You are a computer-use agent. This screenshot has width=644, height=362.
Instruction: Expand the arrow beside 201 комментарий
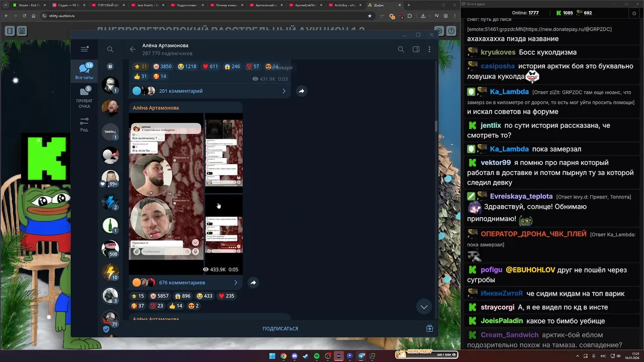(284, 91)
